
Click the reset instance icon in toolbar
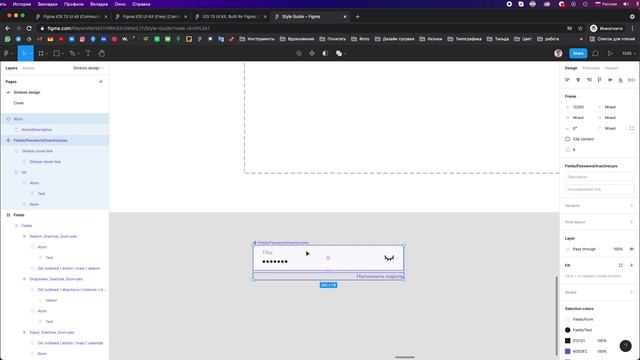(299, 53)
